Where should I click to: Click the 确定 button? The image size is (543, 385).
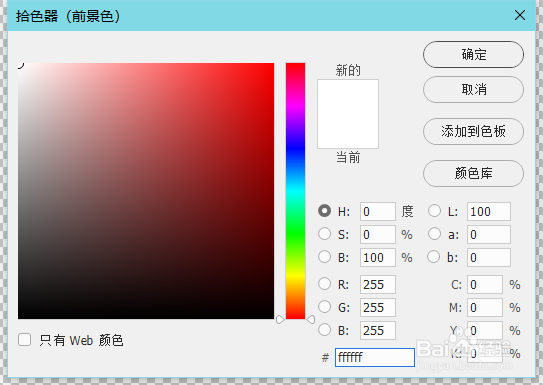[473, 54]
